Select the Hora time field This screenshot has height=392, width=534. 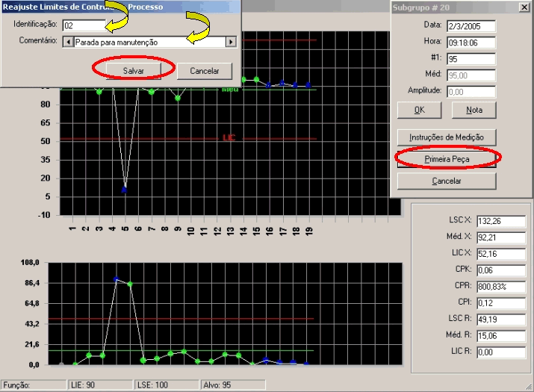click(471, 42)
